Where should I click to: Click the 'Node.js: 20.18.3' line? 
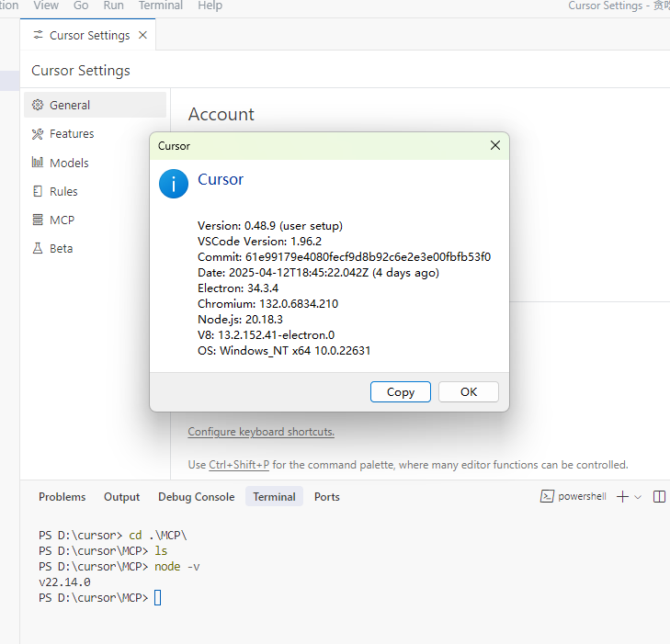[x=240, y=320]
